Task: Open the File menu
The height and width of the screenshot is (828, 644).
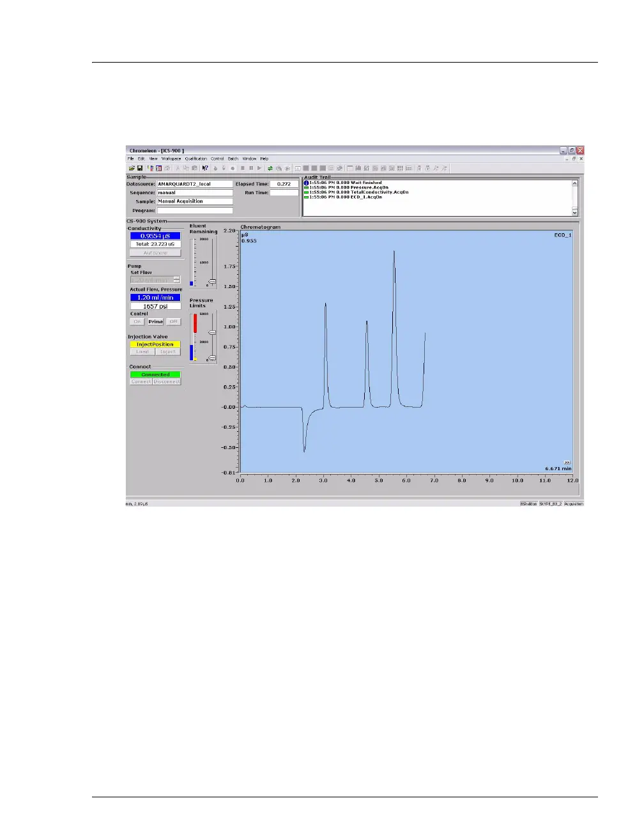Action: [131, 158]
